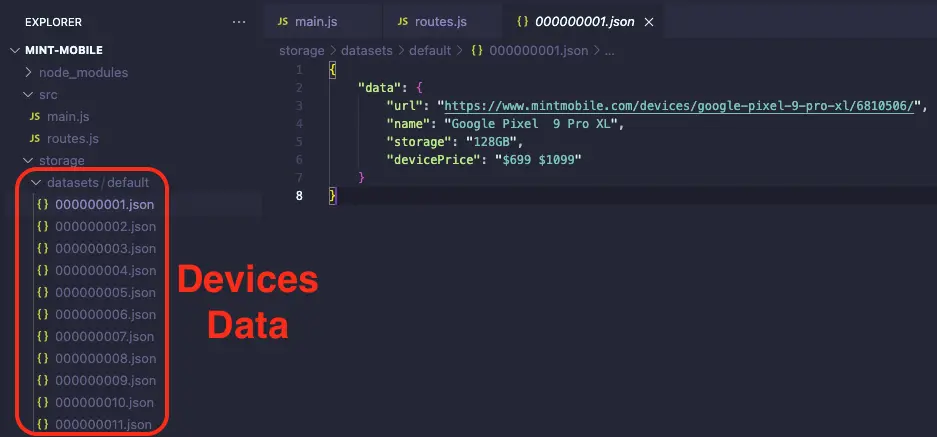Click the braces icon beside 000000006.json
This screenshot has width=937, height=437.
click(x=42, y=314)
